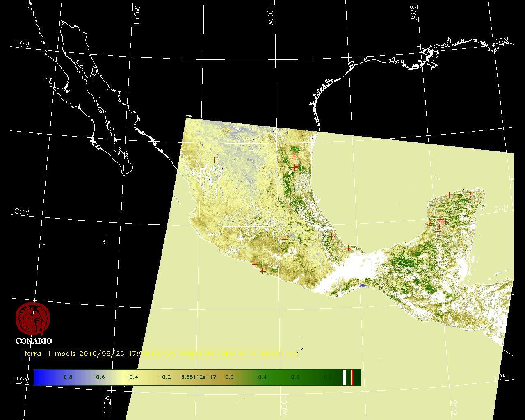The height and width of the screenshot is (420, 525).
Task: Select the 0.4 green legend value
Action: pyautogui.click(x=262, y=377)
